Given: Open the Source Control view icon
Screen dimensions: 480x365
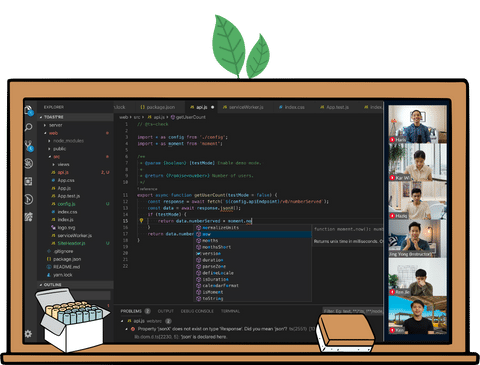Looking at the screenshot, I should (29, 145).
